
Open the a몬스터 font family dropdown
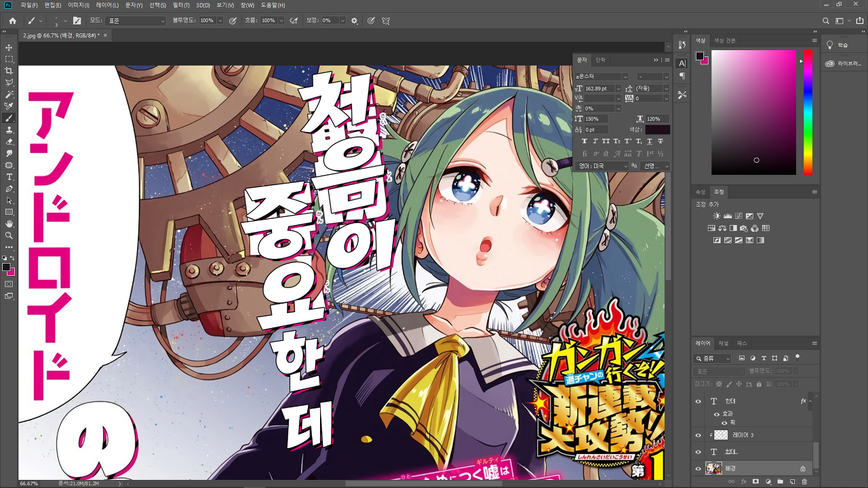point(625,77)
